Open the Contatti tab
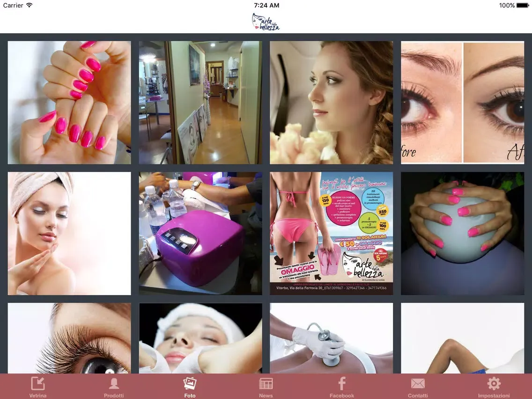Viewport: 532px width, 399px height. click(x=418, y=386)
